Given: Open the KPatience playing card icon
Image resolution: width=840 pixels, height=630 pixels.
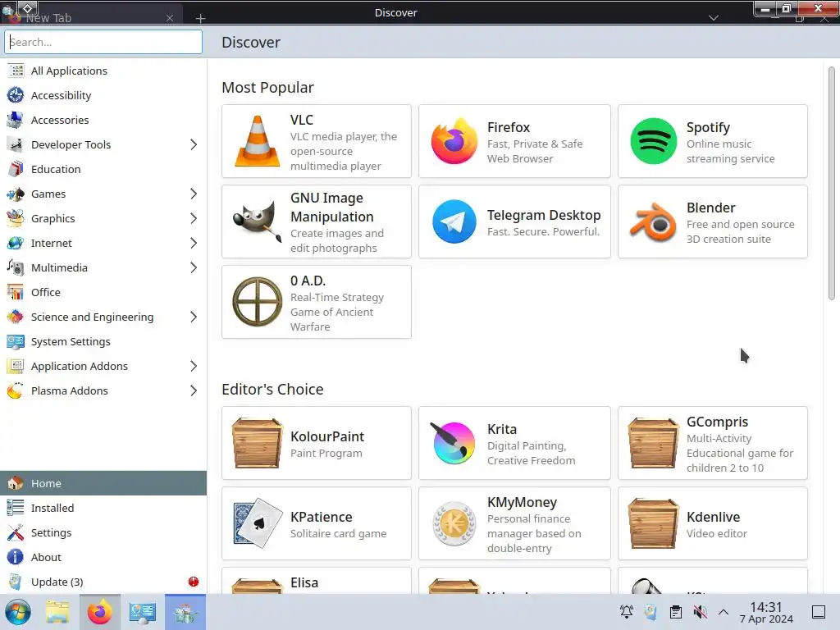Looking at the screenshot, I should click(x=257, y=523).
